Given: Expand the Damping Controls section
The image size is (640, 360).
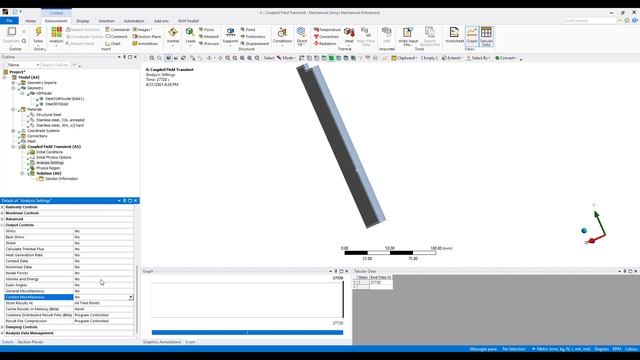Looking at the screenshot, I should coord(2,327).
